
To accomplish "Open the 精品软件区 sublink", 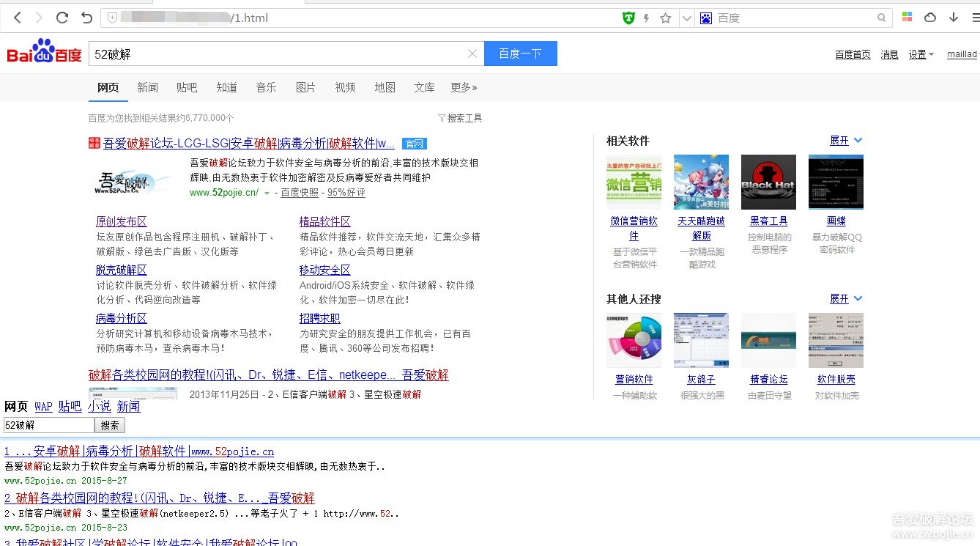I will coord(325,221).
